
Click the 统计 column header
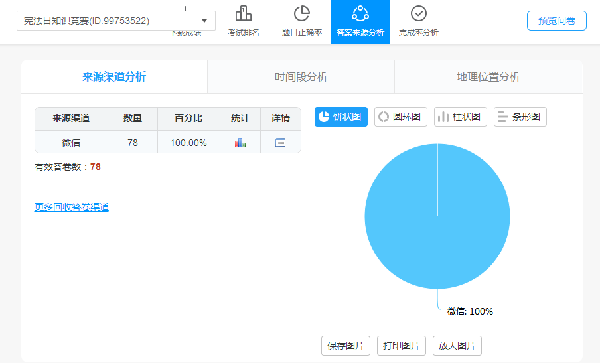coord(240,118)
